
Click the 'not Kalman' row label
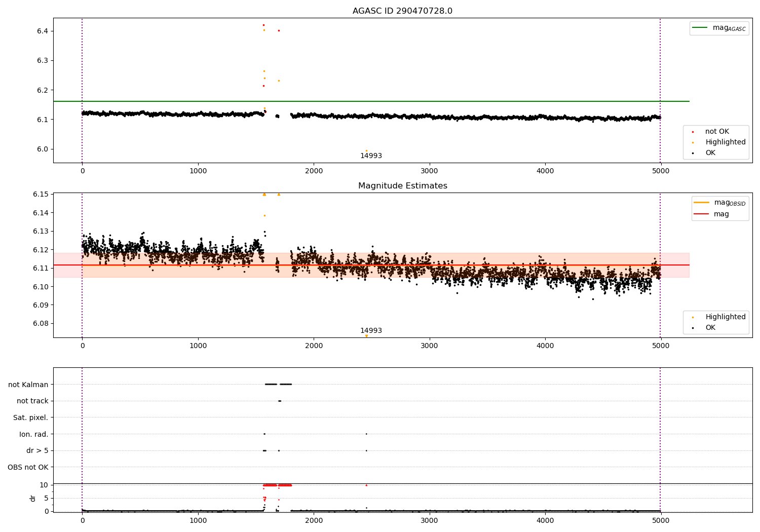coord(28,385)
